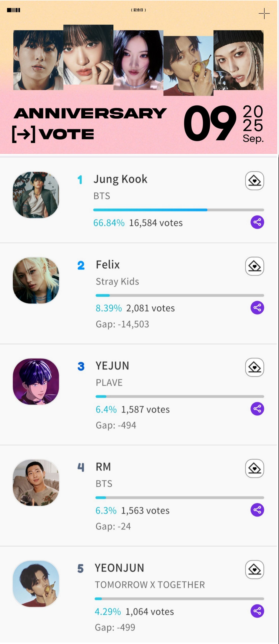Share Jung Kook's ranking via purple share icon
The image size is (279, 644).
click(x=257, y=222)
